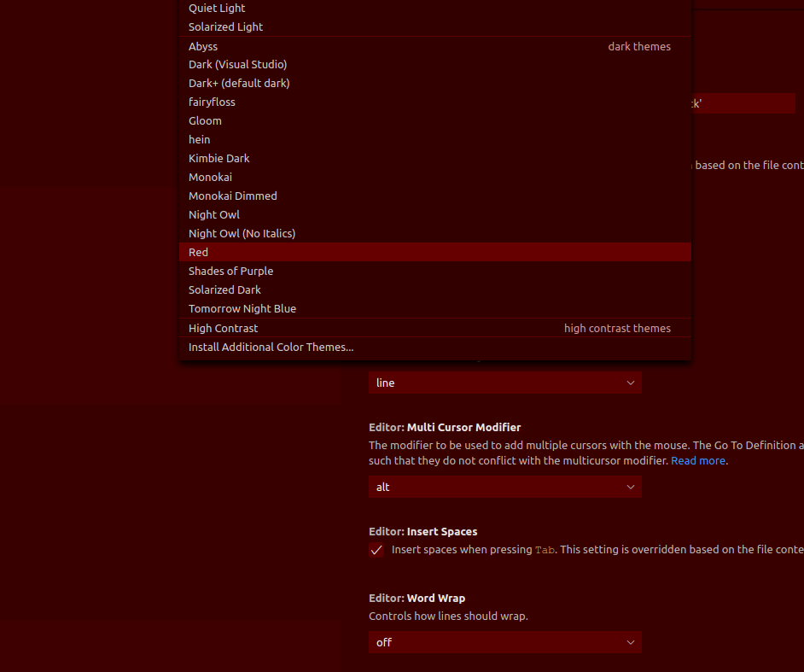This screenshot has width=804, height=672.
Task: Apply the Kimbie Dark theme
Action: pyautogui.click(x=435, y=159)
